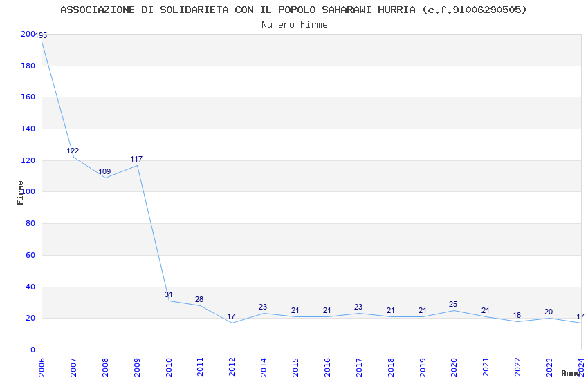Click the 21 label above 2021
The width and height of the screenshot is (588, 380).
click(485, 310)
